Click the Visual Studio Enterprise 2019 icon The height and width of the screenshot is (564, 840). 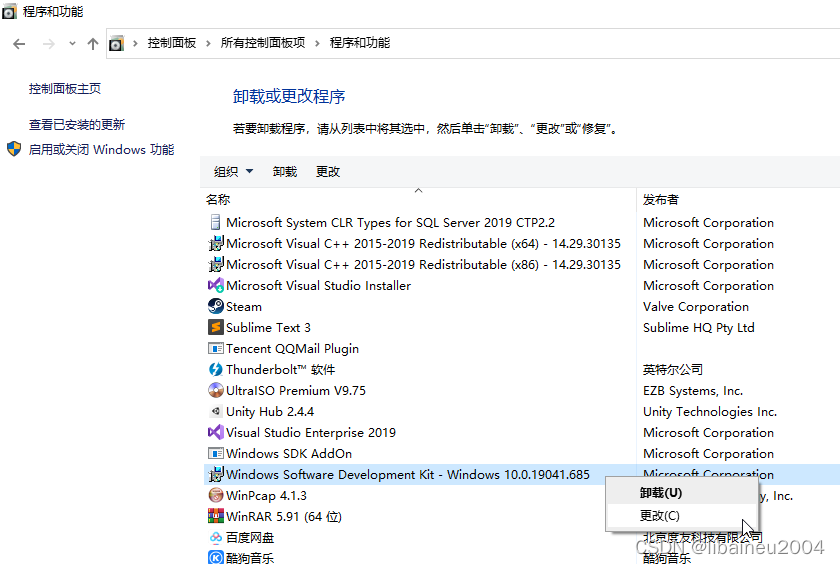pos(215,432)
